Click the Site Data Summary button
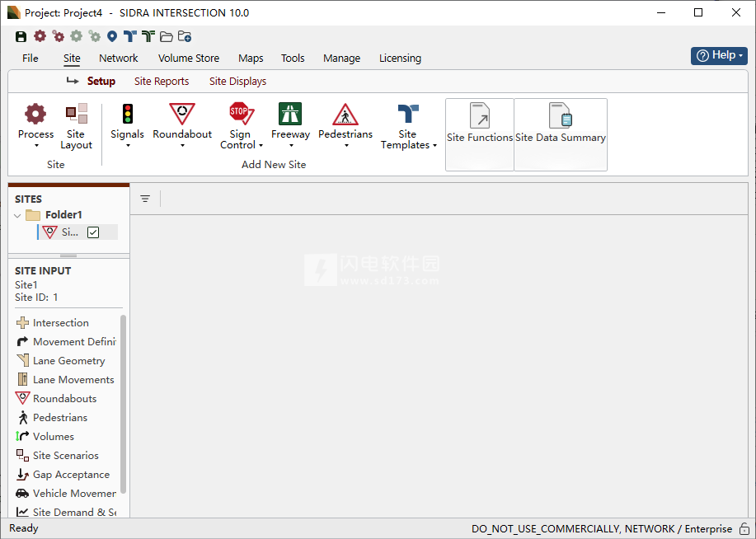 (x=561, y=134)
